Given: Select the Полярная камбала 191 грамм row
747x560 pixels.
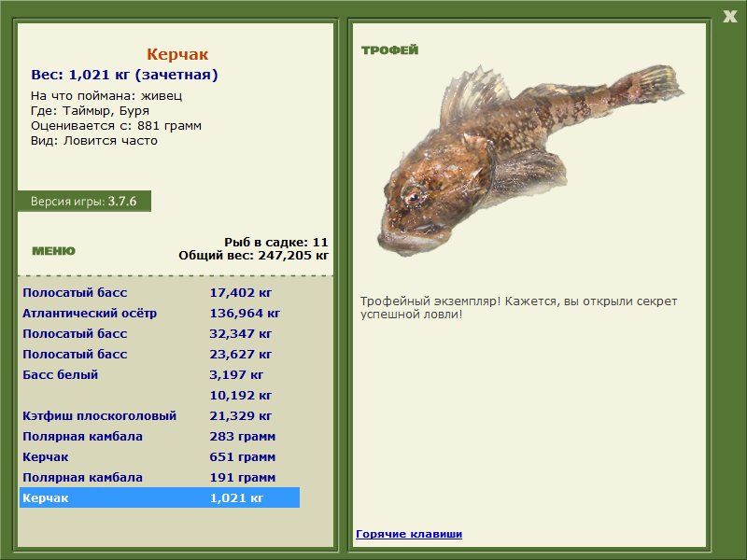Looking at the screenshot, I should 160,477.
